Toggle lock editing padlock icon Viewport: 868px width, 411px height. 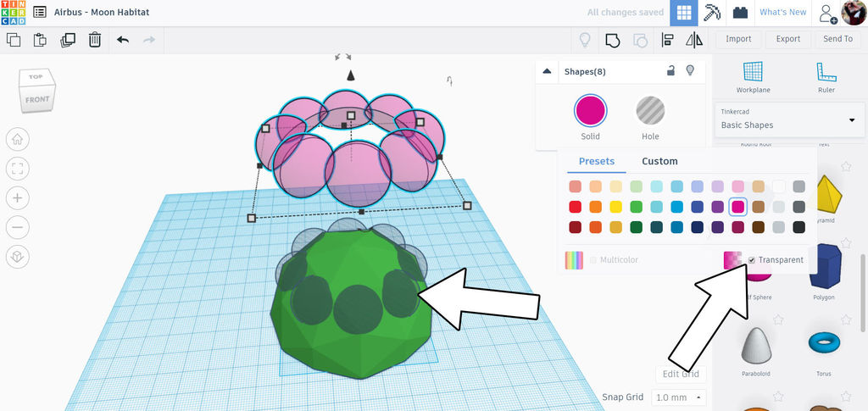coord(670,71)
